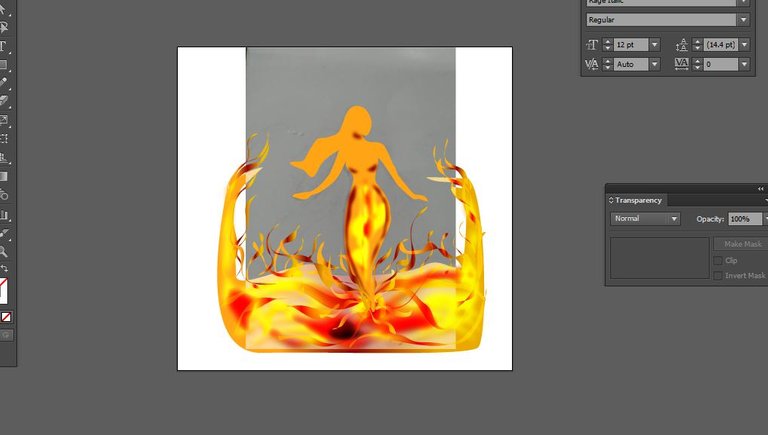Click the kerning stepper arrows

(607, 64)
